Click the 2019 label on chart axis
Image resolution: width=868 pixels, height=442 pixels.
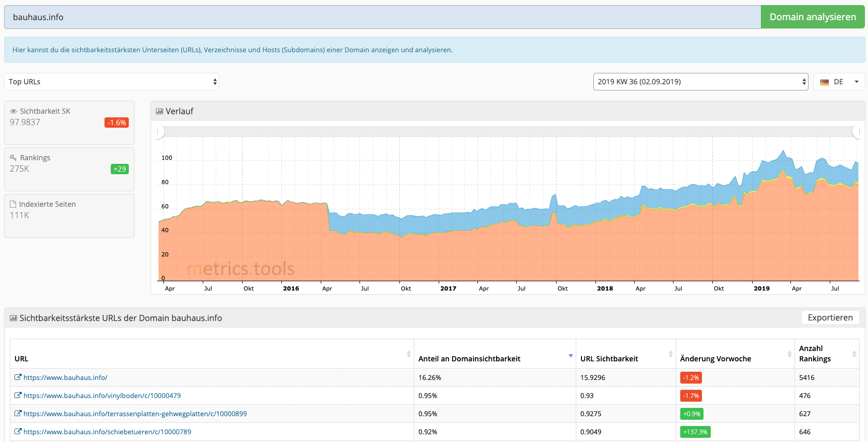click(761, 288)
